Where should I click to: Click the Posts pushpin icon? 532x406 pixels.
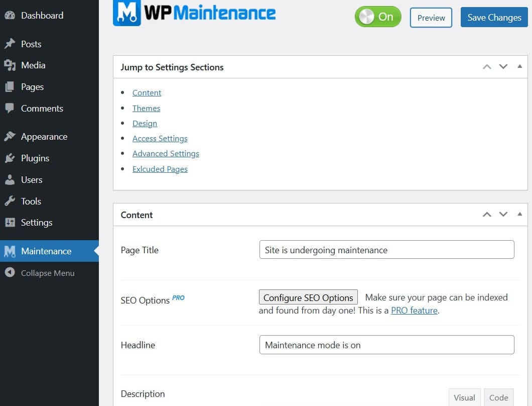10,44
